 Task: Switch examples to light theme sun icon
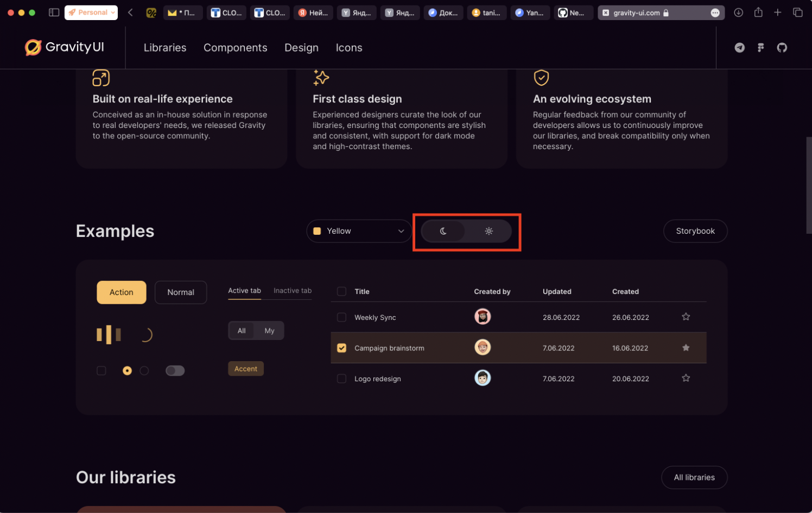point(489,231)
